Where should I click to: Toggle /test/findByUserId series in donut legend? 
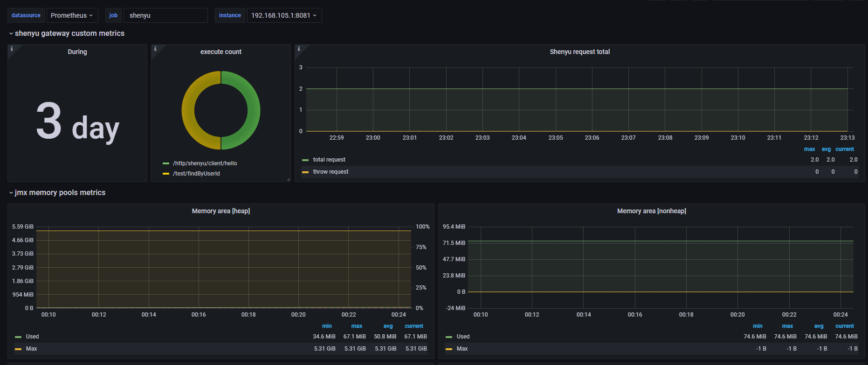point(196,174)
